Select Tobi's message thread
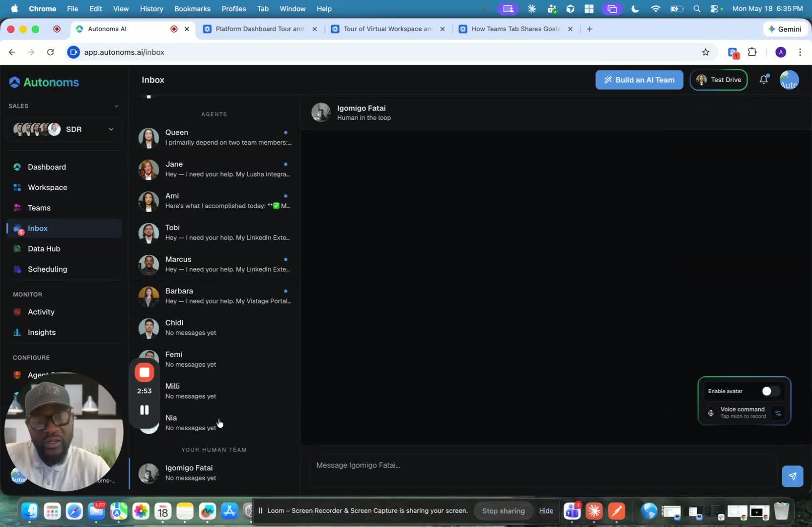812x527 pixels. point(215,233)
